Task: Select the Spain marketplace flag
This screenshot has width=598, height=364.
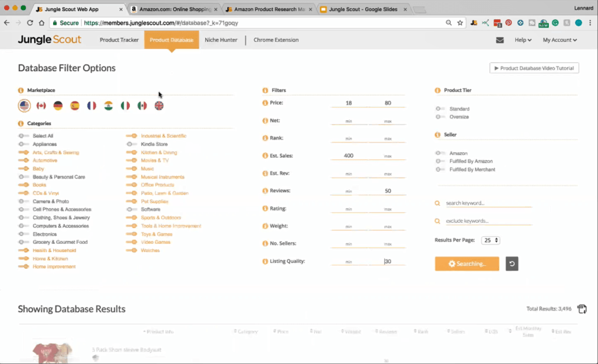Action: [75, 106]
